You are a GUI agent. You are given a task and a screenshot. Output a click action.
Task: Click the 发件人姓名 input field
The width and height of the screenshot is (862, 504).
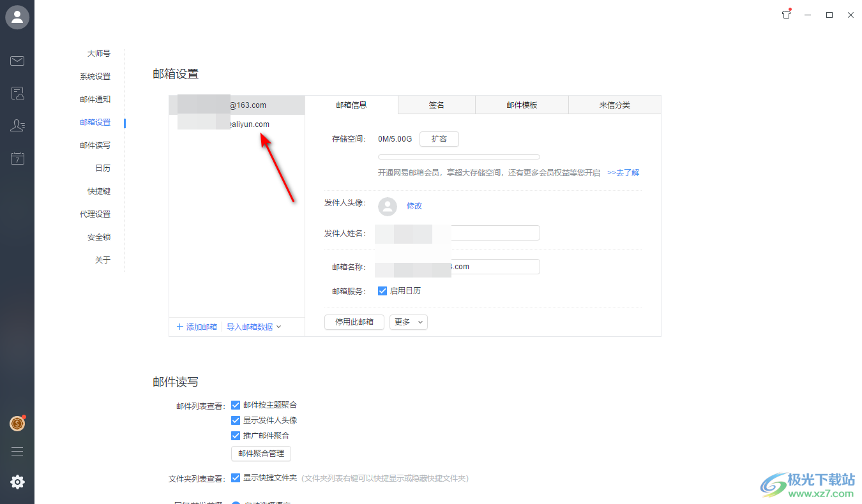(x=458, y=233)
